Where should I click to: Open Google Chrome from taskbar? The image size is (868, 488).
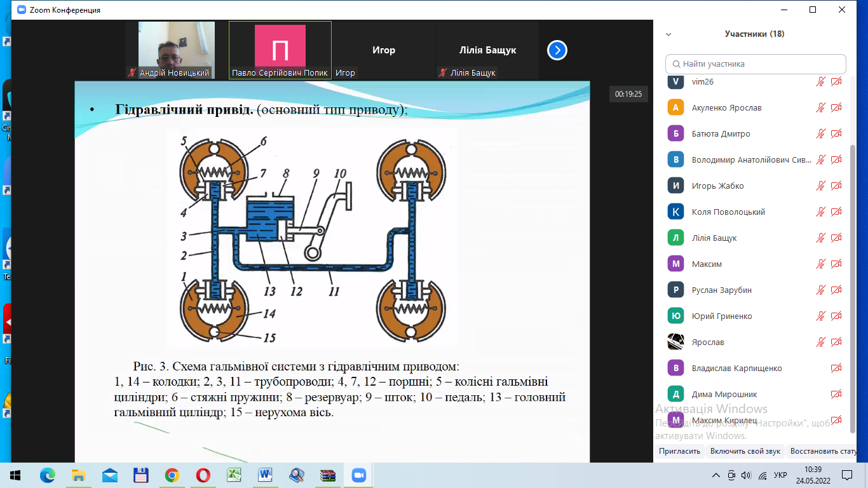click(x=172, y=475)
